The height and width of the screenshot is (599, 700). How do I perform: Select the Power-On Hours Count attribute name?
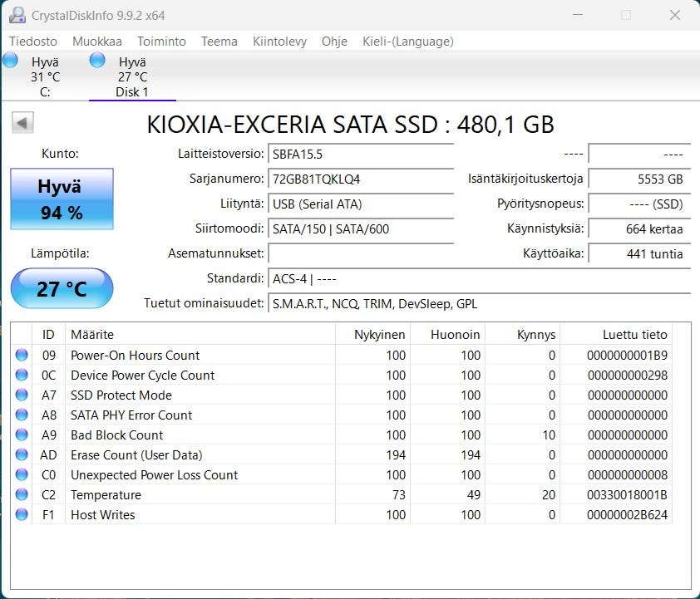tap(135, 356)
